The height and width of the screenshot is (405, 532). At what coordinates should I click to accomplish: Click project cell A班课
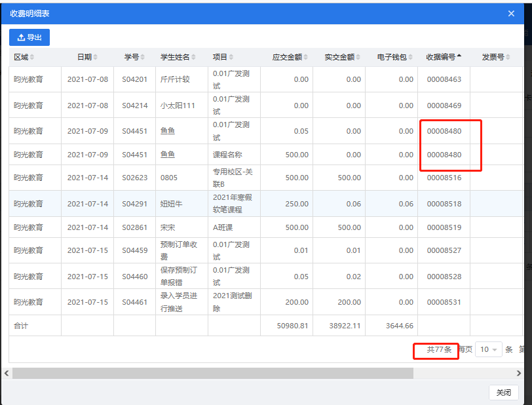pos(223,227)
